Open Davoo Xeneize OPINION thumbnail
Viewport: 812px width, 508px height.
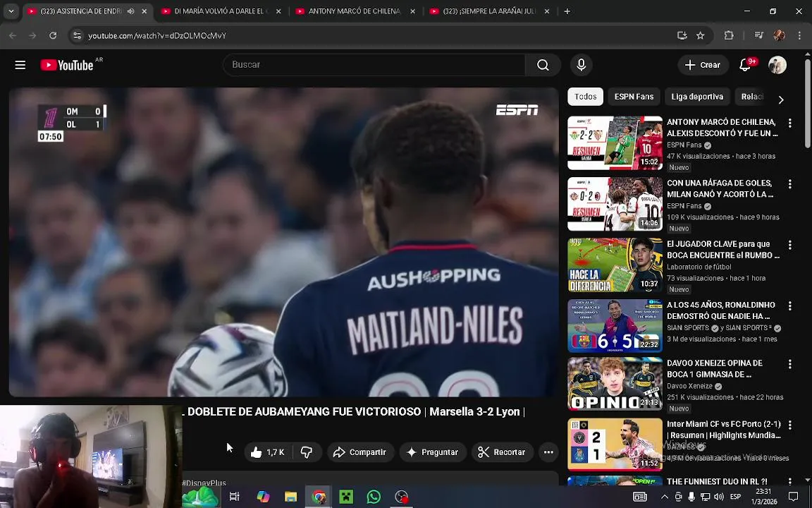pos(615,384)
